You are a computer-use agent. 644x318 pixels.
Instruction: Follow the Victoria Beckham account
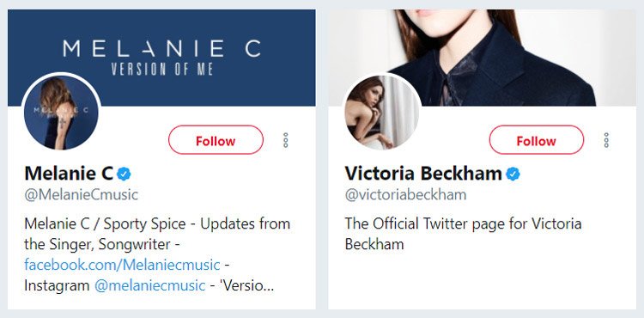[x=536, y=140]
